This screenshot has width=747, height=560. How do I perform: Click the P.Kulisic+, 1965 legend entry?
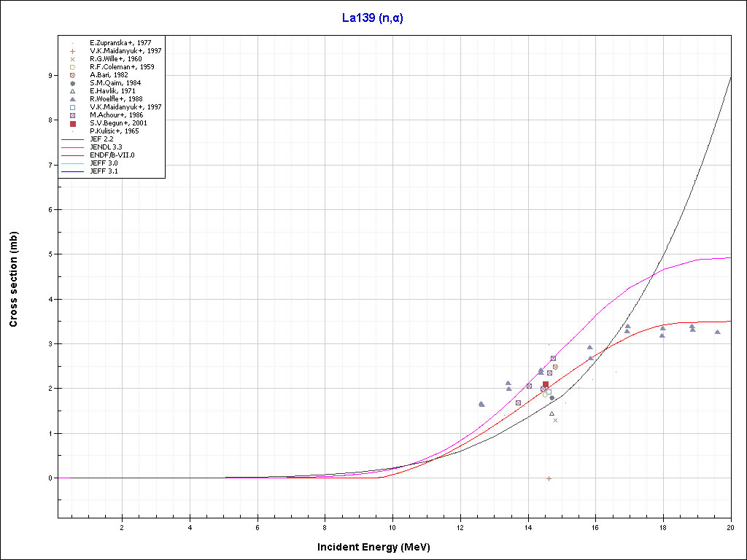[114, 131]
